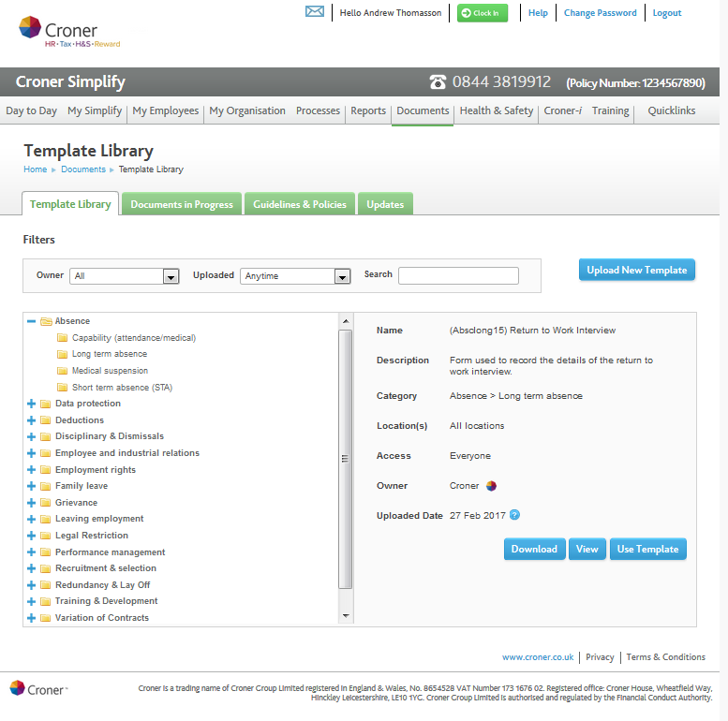Expand the Performance management node
Image resolution: width=728 pixels, height=721 pixels.
pyautogui.click(x=31, y=552)
